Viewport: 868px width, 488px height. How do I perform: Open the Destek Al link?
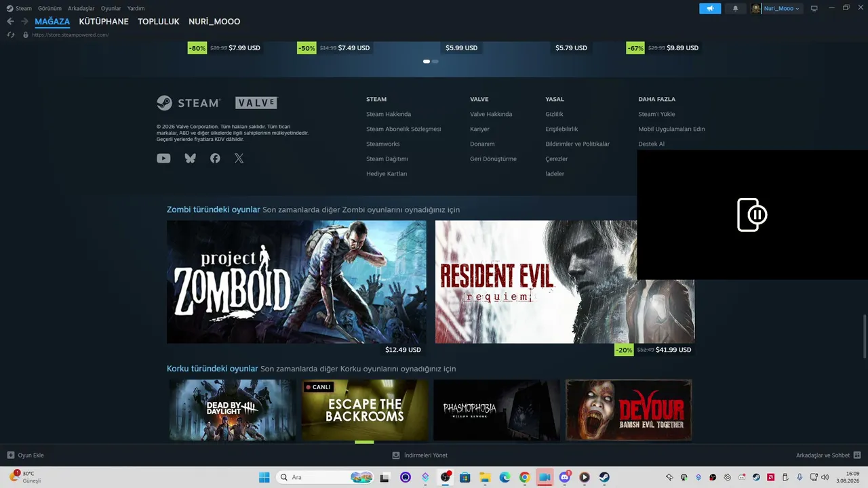point(651,144)
